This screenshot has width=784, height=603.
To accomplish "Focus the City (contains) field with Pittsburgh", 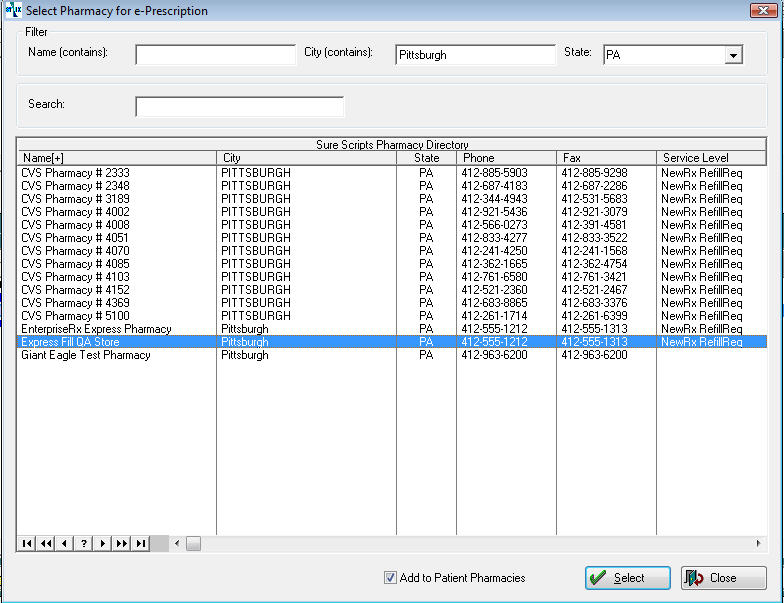I will [x=475, y=55].
